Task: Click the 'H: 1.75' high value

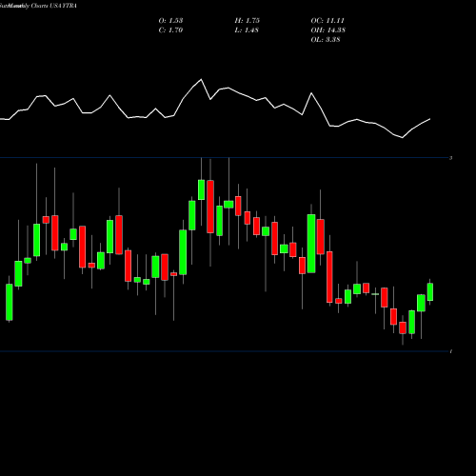Action: (248, 21)
